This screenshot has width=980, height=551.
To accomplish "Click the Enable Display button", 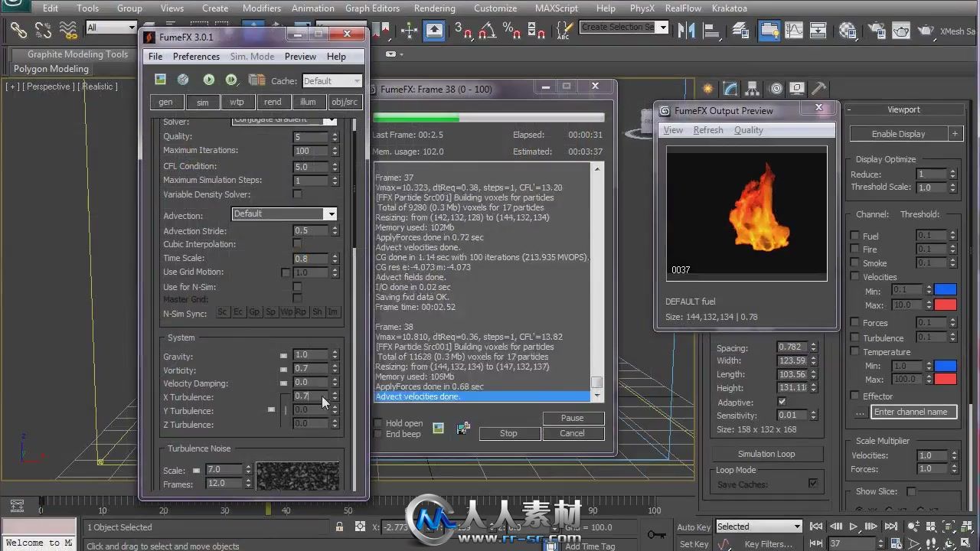I will coord(899,134).
